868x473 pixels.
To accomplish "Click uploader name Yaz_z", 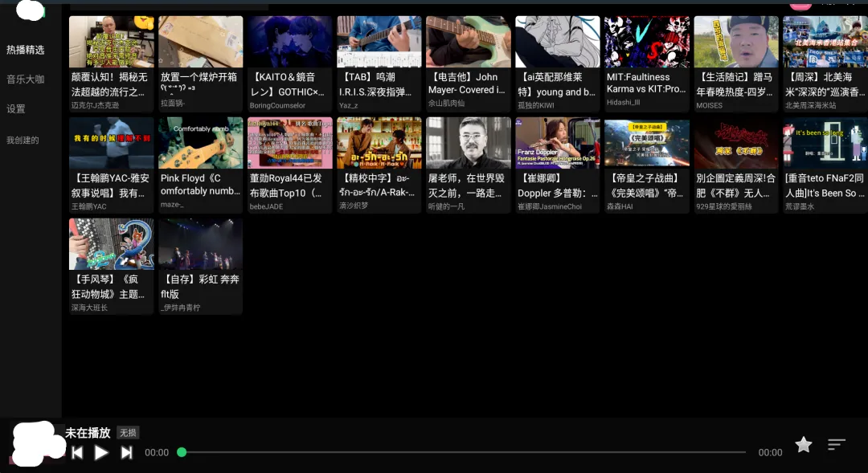I will click(x=349, y=105).
